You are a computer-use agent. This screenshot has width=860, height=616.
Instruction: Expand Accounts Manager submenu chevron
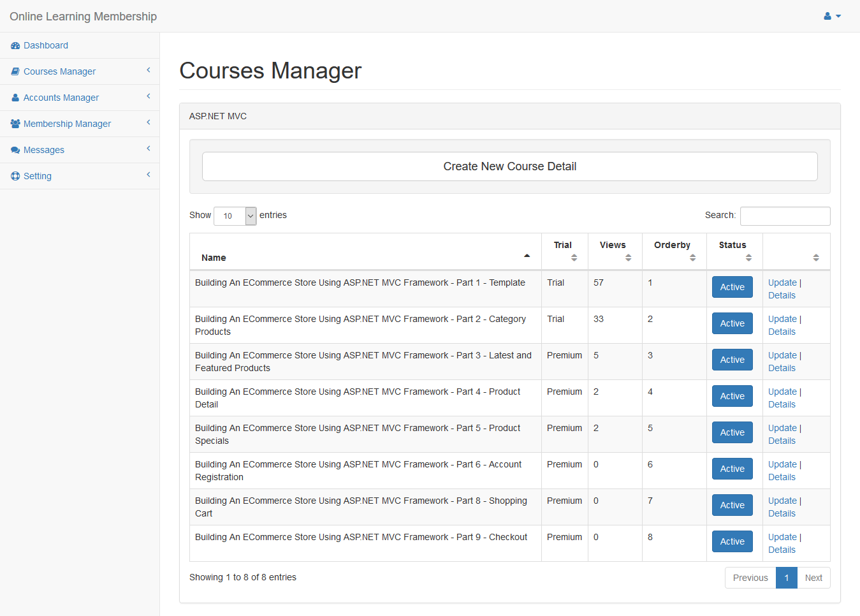click(x=149, y=96)
